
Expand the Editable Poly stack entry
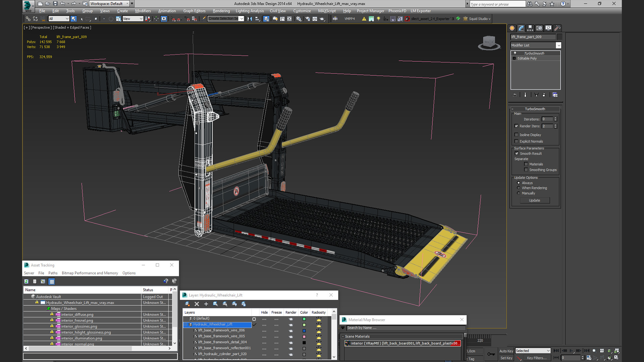[x=514, y=58]
